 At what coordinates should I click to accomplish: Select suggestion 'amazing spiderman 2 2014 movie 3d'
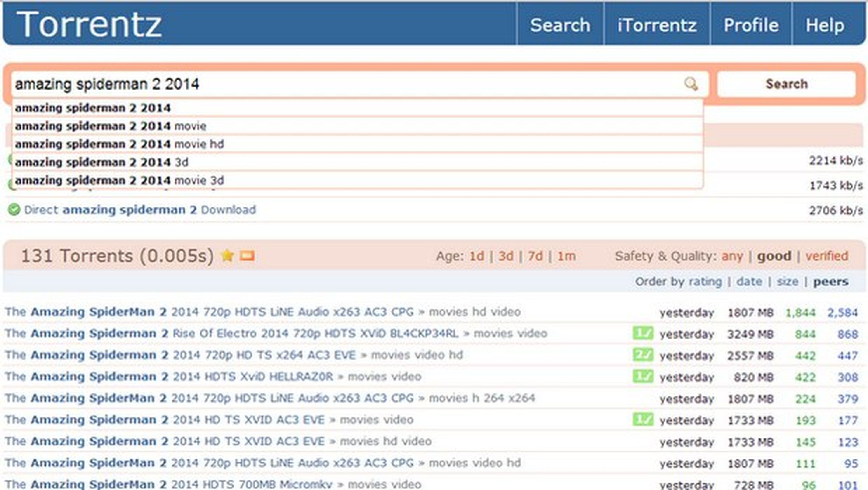pos(358,180)
